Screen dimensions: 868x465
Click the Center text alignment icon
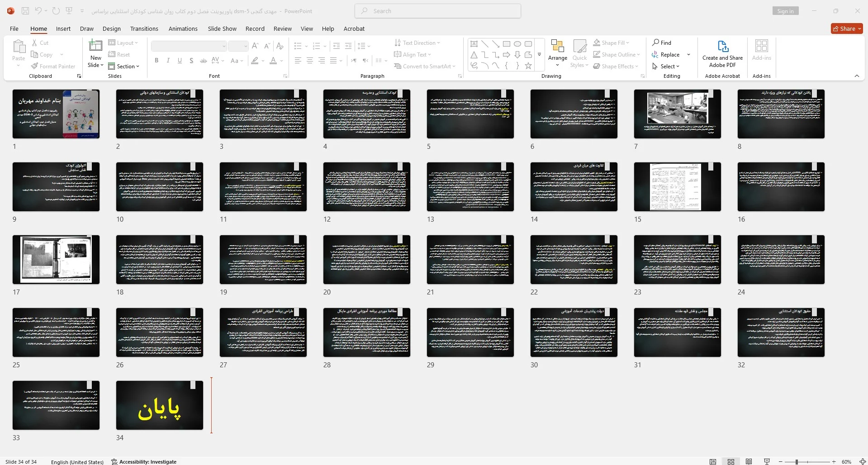point(310,60)
